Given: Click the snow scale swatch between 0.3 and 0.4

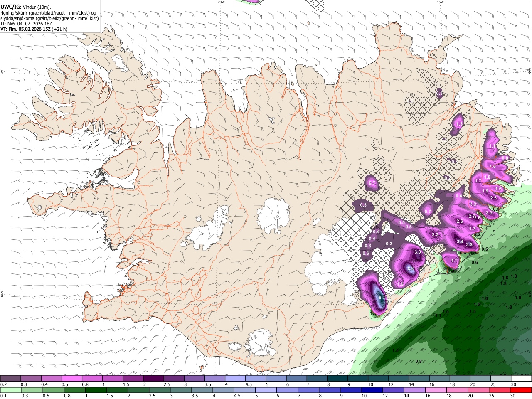Looking at the screenshot, I should 31,378.
